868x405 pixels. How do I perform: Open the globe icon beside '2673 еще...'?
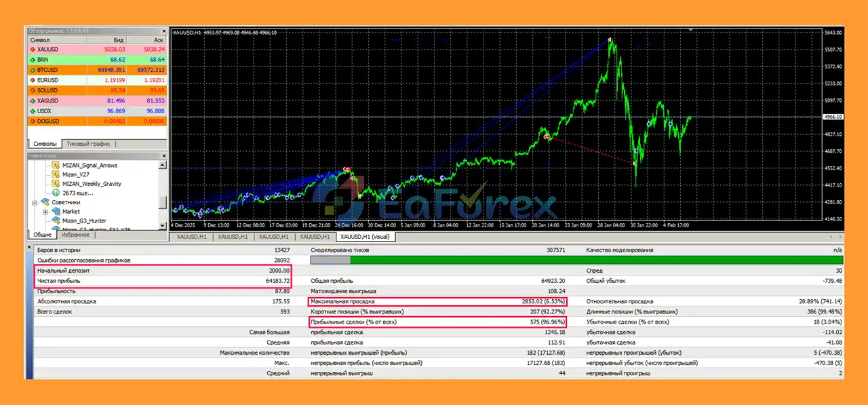[56, 193]
